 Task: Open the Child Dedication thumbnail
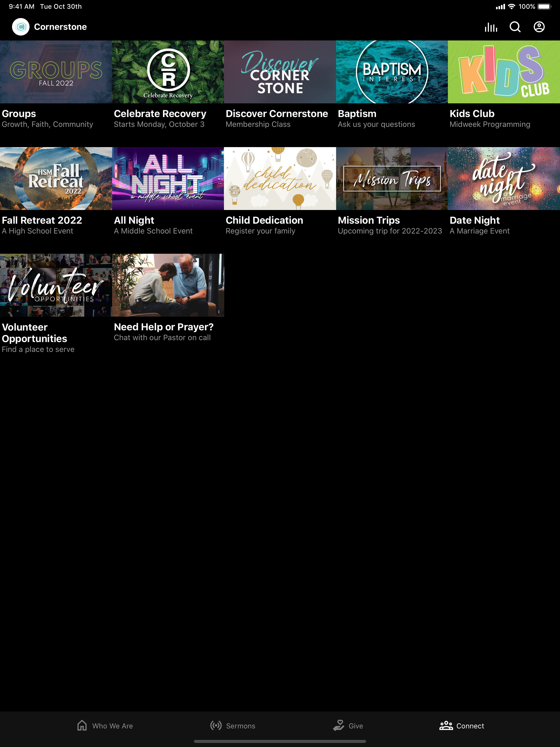click(x=280, y=179)
